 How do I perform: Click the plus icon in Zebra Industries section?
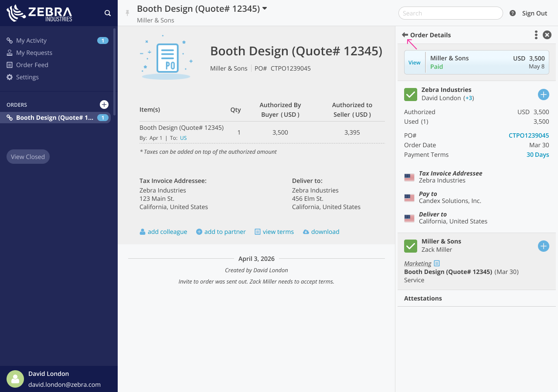(x=544, y=95)
